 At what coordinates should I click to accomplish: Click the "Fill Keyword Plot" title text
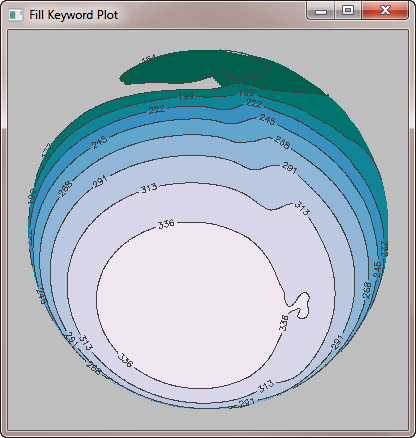pos(73,15)
